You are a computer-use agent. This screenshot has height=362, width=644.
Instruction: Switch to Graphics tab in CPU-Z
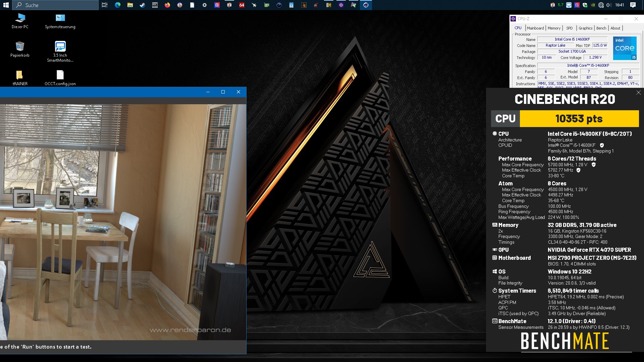point(586,28)
